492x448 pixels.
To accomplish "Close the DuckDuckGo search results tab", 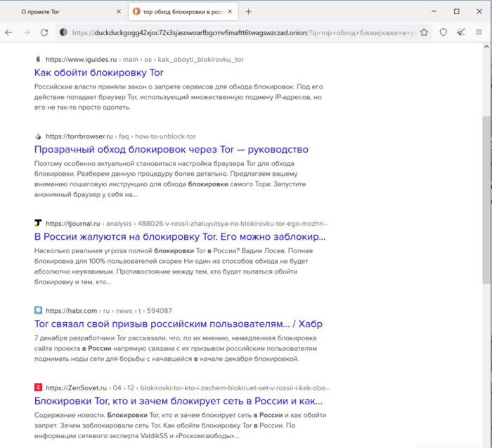I will tap(230, 12).
